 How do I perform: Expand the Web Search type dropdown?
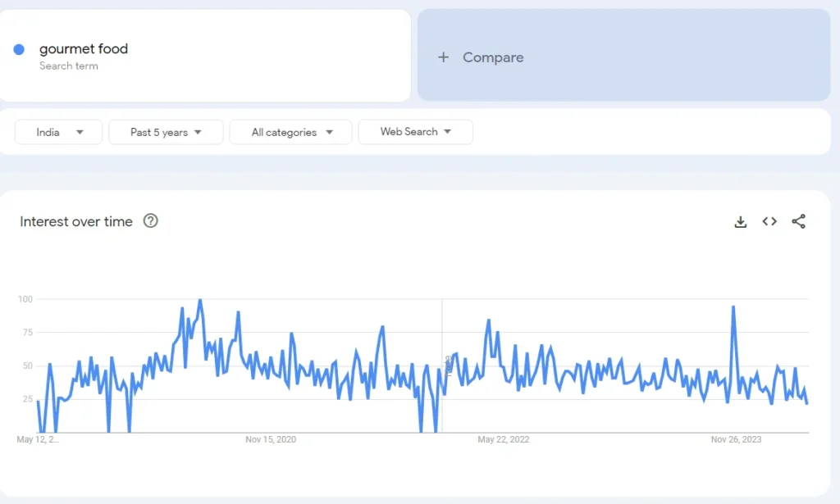(x=415, y=132)
